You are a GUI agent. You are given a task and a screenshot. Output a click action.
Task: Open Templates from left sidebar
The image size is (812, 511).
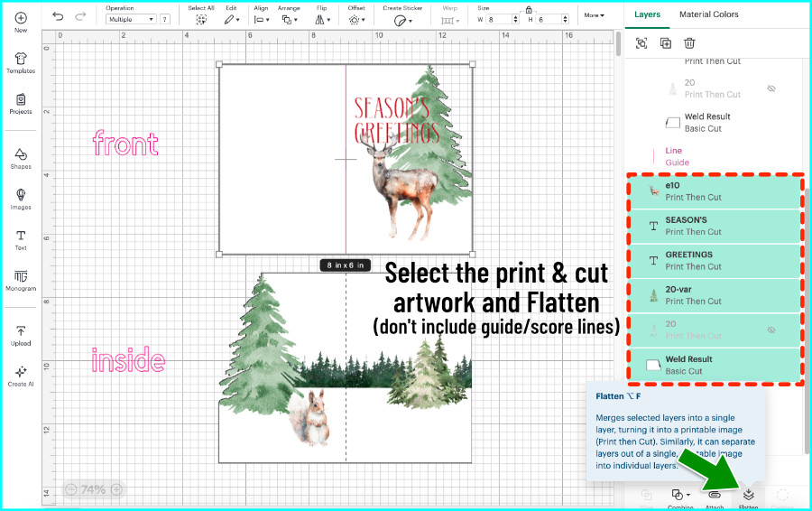21,62
